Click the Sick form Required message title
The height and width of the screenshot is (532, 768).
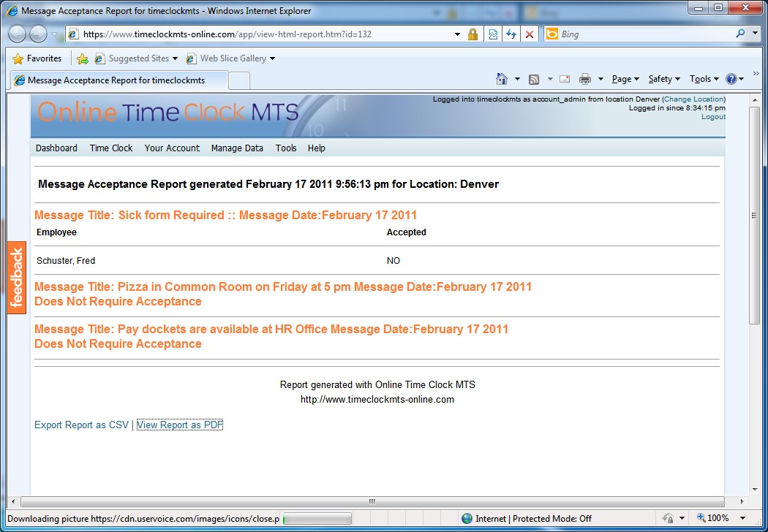click(225, 216)
